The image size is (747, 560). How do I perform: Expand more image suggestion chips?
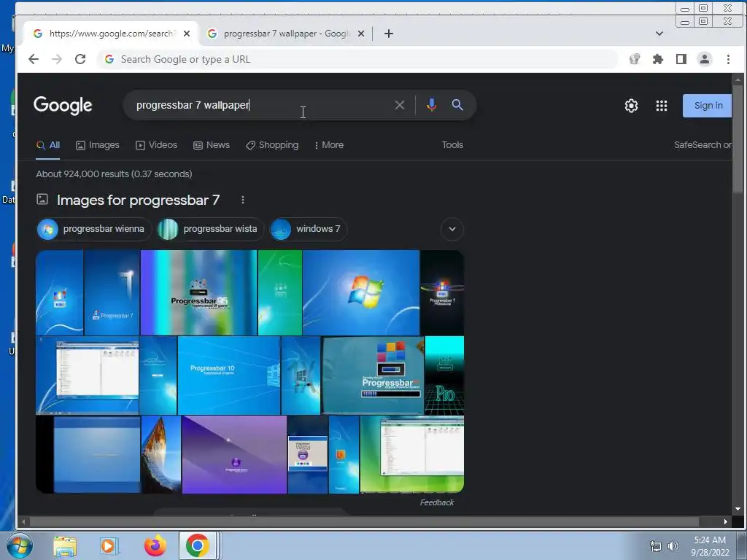(x=452, y=229)
